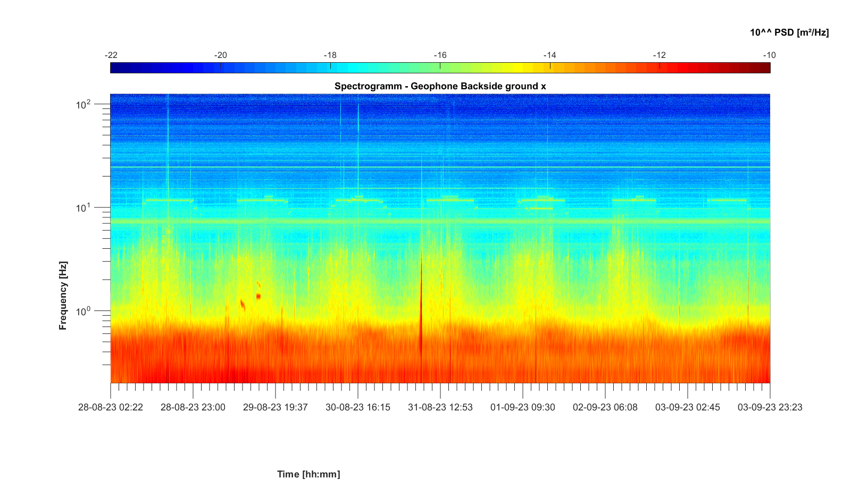Click the time tick label '28-08-23 02:22'

(111, 407)
